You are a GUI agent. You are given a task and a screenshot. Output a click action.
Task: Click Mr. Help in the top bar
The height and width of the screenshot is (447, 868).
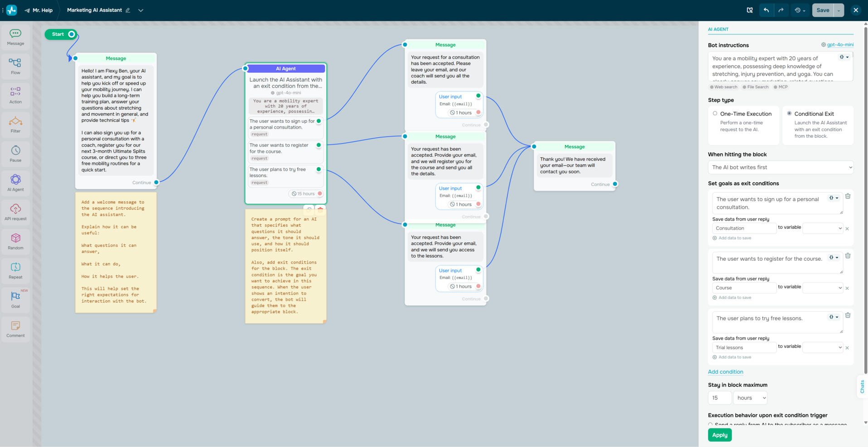tap(41, 10)
